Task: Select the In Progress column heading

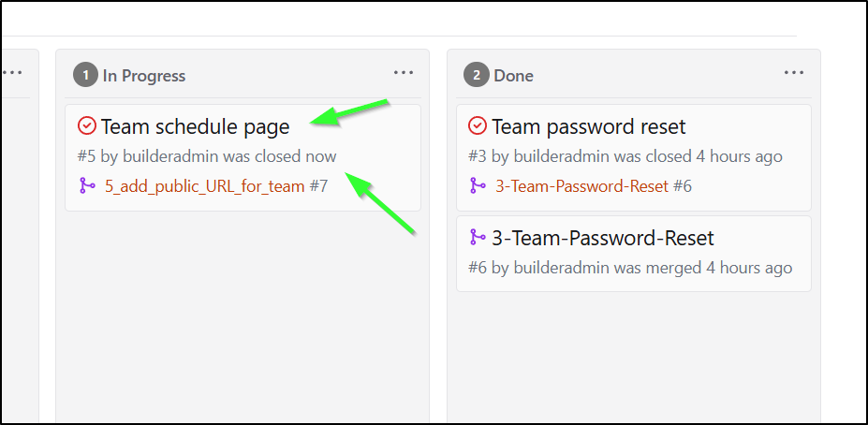Action: pyautogui.click(x=144, y=76)
